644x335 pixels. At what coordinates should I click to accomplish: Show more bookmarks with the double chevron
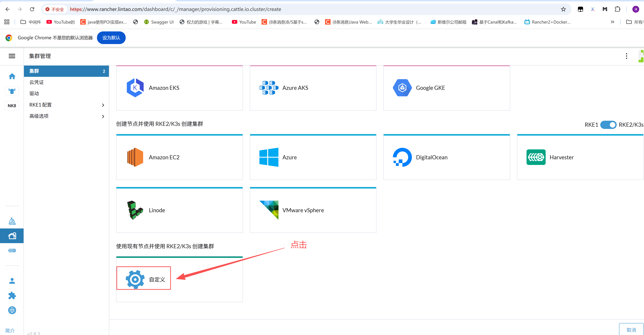tap(612, 22)
